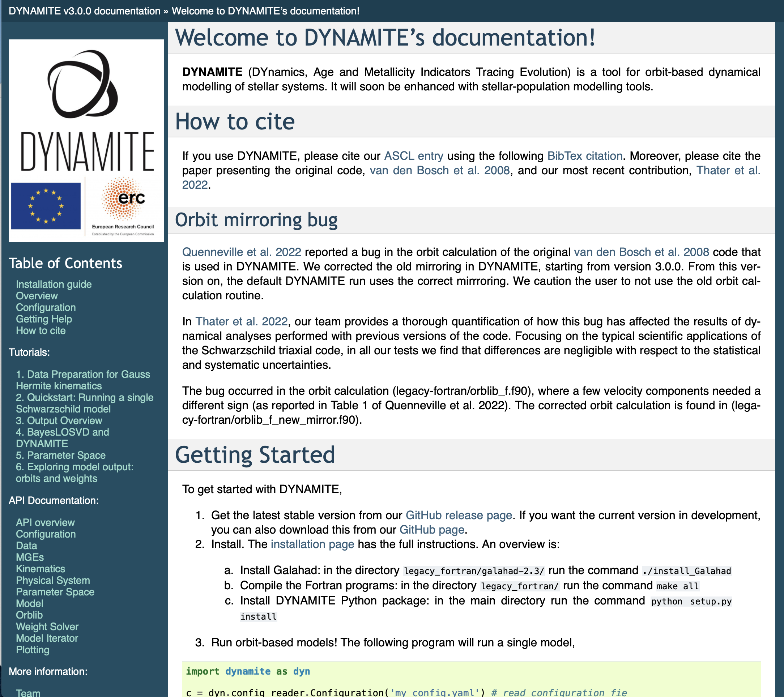This screenshot has width=784, height=697.
Task: Open the Installation guide sidebar link
Action: 54,284
